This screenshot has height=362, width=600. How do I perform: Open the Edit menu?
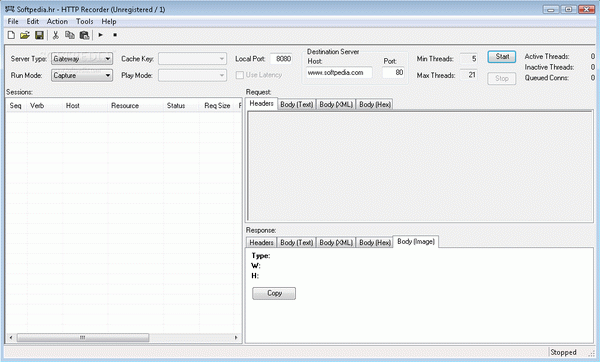point(33,21)
